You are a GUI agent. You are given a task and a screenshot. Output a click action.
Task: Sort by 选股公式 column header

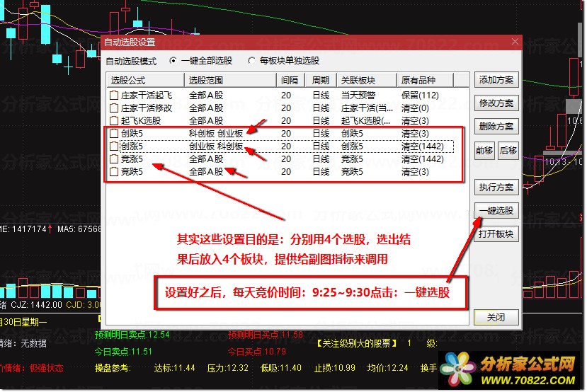[x=146, y=81]
